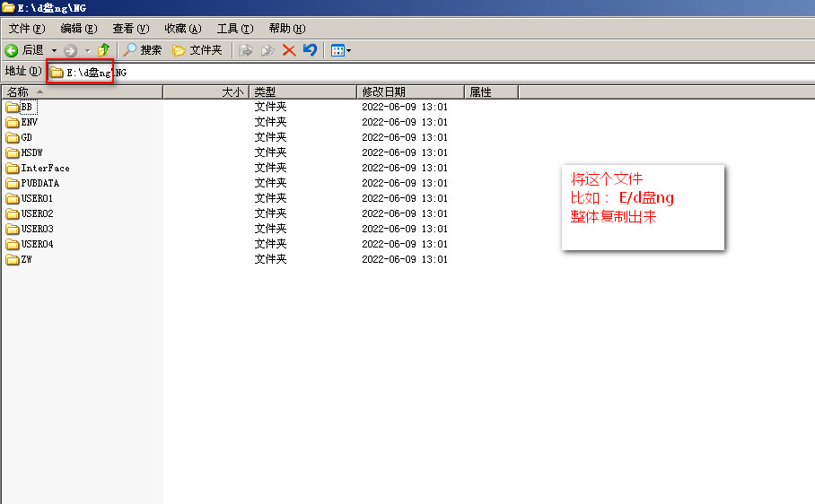Screen dimensions: 815x504
Task: Select the PUBDATA folder
Action: pos(39,183)
